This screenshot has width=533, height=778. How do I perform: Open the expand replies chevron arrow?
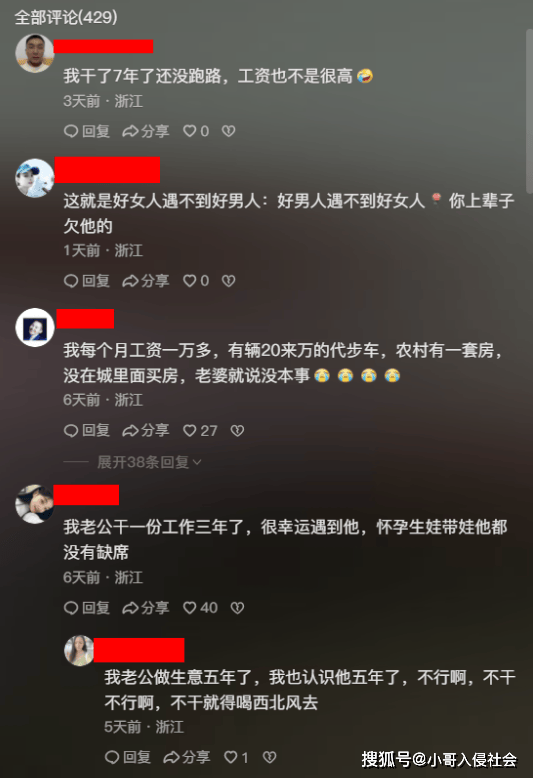[197, 462]
